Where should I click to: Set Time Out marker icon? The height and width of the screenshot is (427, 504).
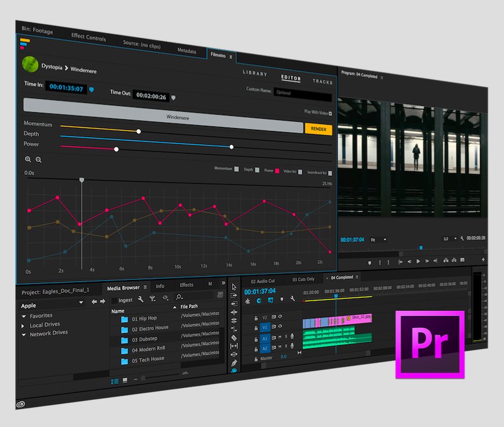(x=174, y=97)
